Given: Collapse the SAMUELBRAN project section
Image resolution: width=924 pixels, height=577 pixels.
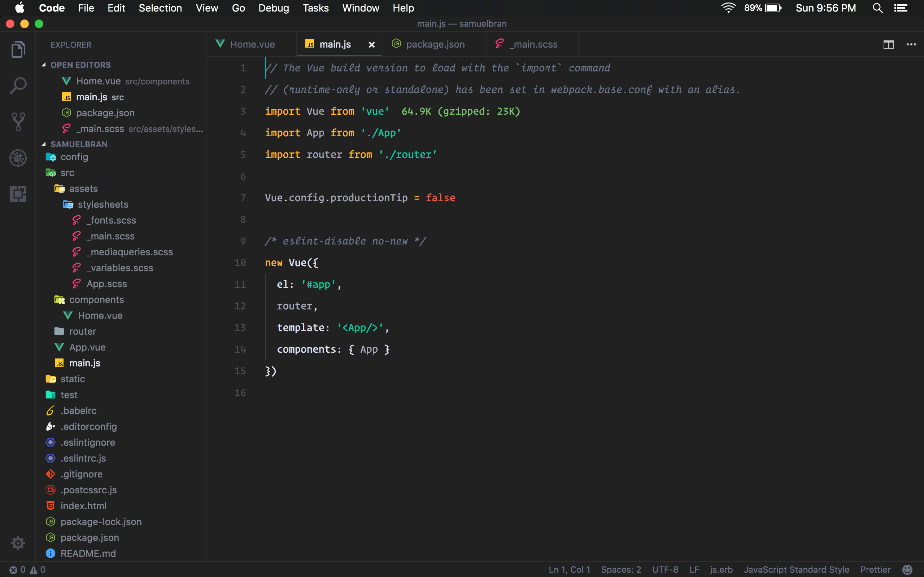Looking at the screenshot, I should (79, 144).
